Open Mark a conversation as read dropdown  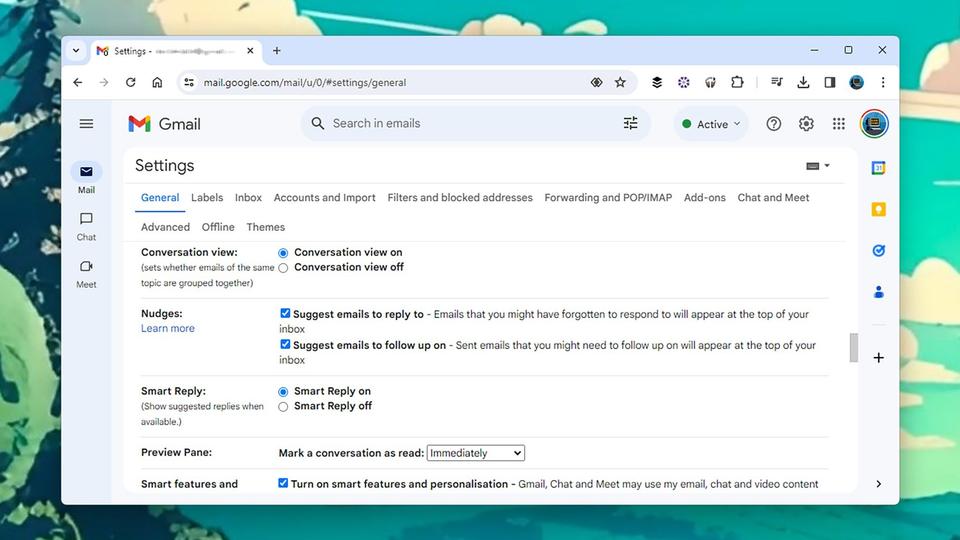tap(475, 453)
